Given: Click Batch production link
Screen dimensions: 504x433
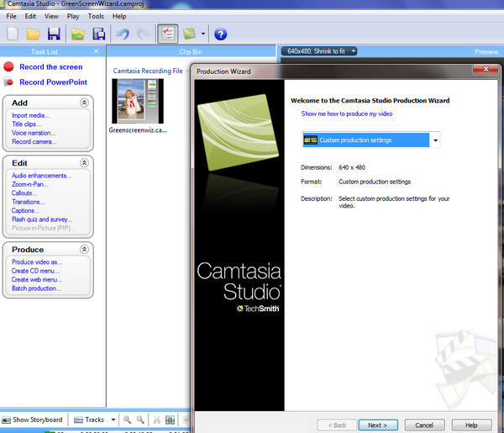Looking at the screenshot, I should pyautogui.click(x=36, y=288).
